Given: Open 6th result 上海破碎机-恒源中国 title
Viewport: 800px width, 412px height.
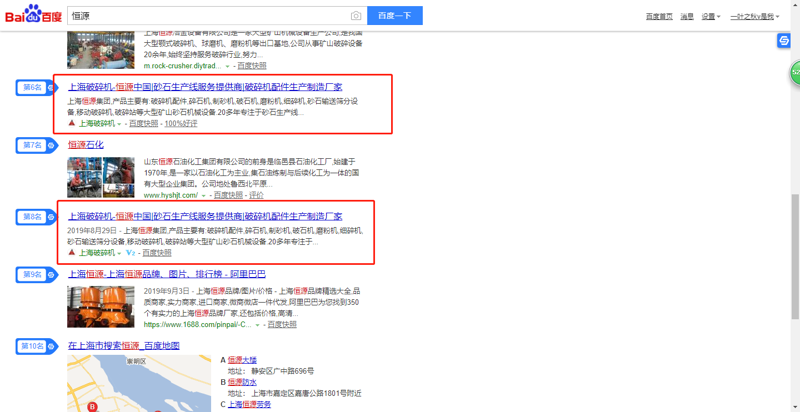Looking at the screenshot, I should coord(205,87).
